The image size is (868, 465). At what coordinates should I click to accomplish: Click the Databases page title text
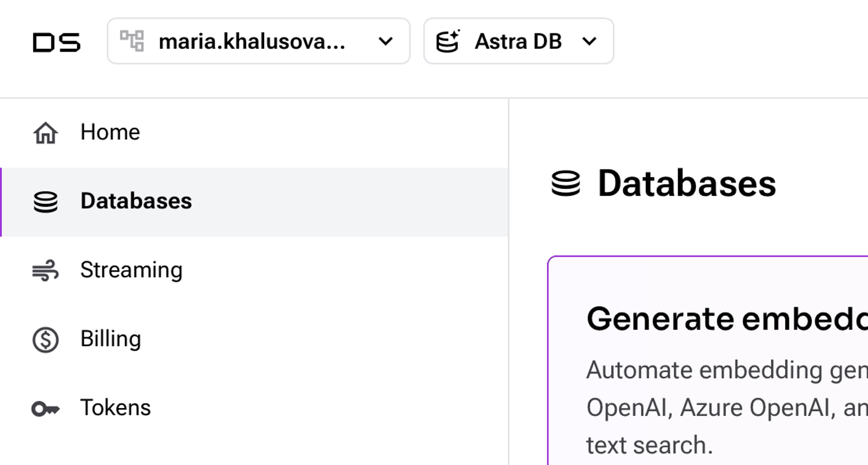[687, 183]
